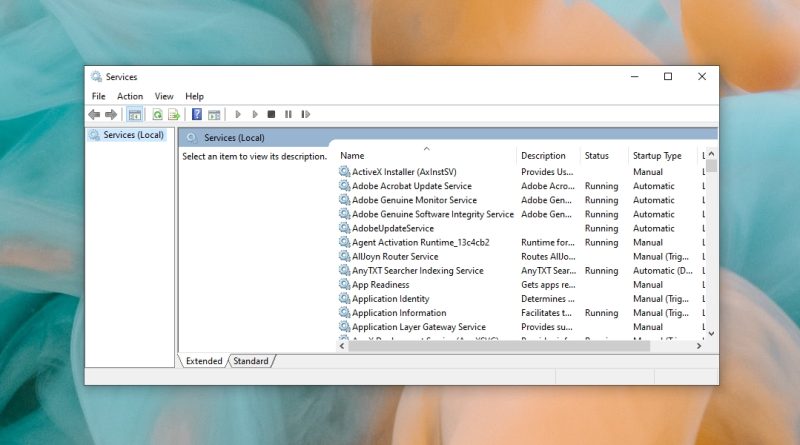Click gear icon beside Adobe Genuine Monitor Service

[344, 200]
